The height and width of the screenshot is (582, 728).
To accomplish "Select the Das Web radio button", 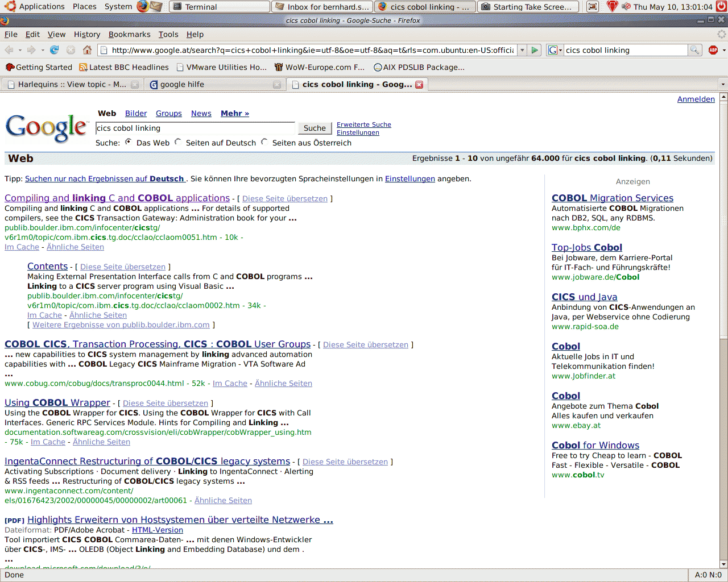I will tap(129, 142).
